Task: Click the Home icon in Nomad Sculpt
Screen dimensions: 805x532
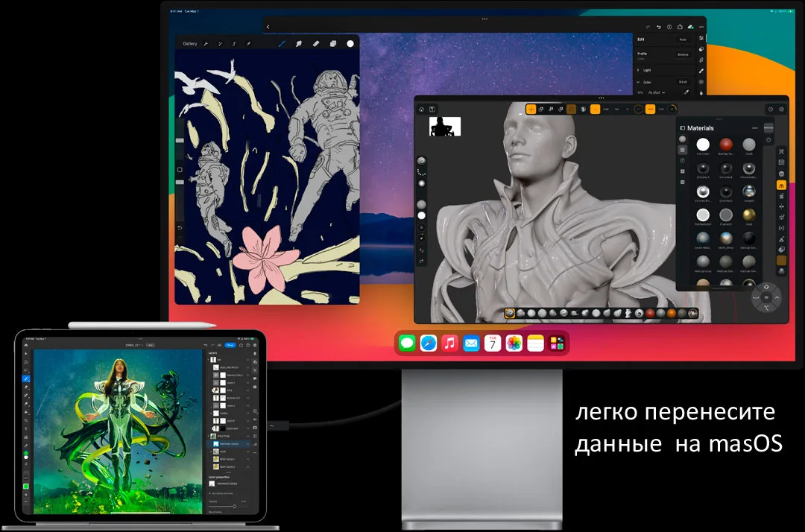Action: point(422,109)
